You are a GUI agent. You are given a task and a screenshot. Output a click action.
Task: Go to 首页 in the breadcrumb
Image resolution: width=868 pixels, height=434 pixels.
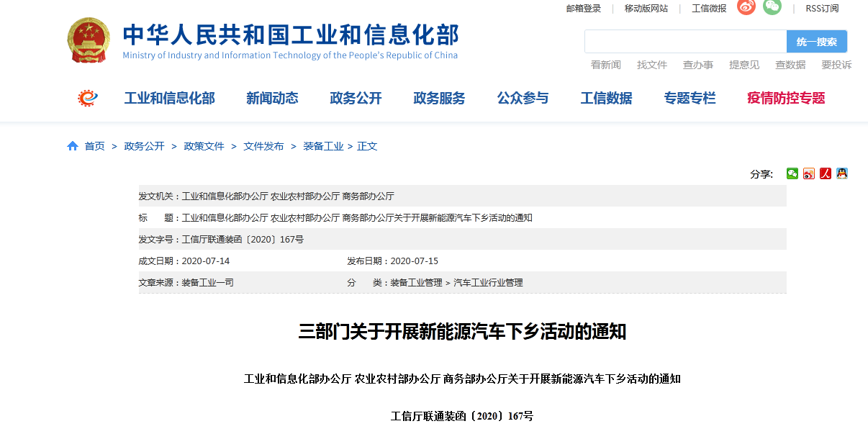tap(94, 146)
